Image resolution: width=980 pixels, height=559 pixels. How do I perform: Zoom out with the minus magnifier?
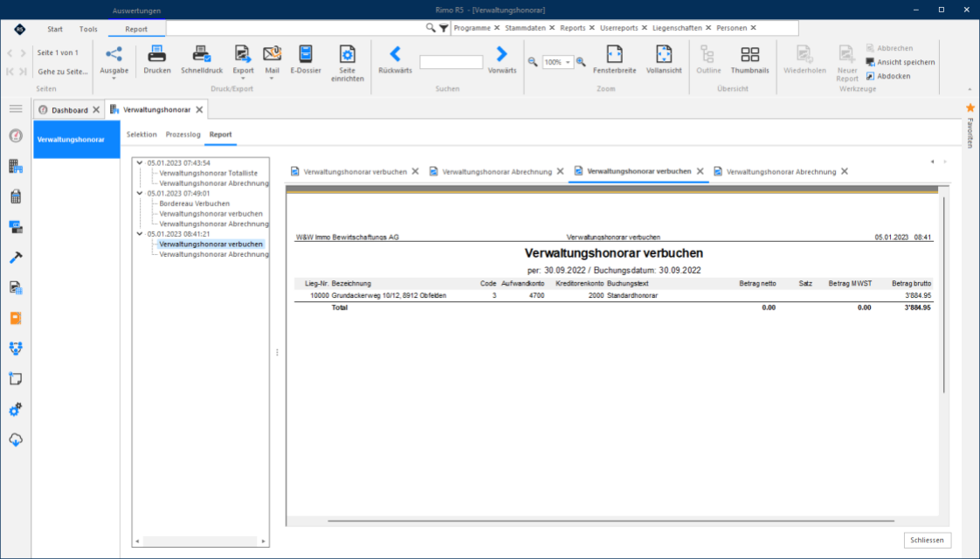(533, 62)
